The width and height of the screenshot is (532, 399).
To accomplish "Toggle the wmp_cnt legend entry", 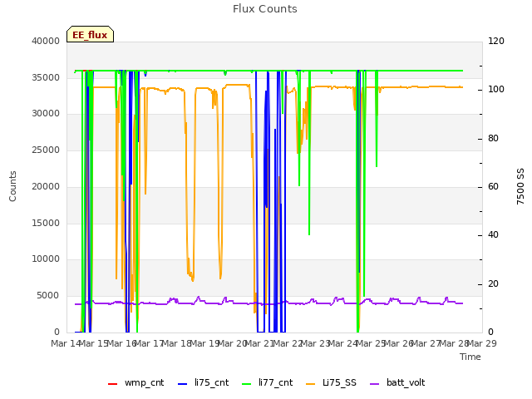I will tap(135, 382).
